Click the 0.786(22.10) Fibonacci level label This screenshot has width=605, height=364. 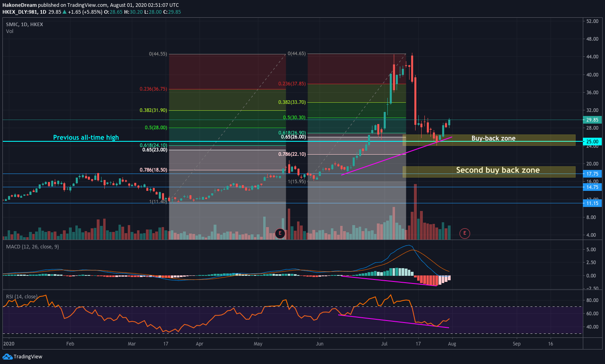[x=292, y=154]
